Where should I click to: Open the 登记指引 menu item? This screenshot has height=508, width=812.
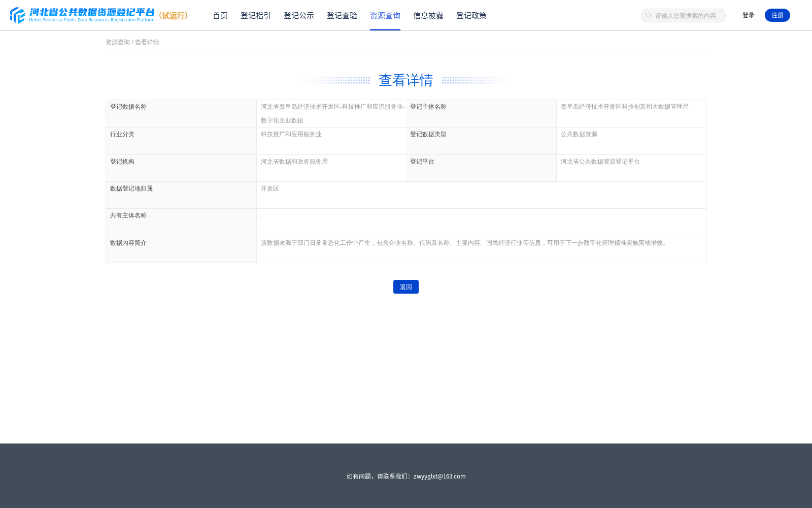point(256,16)
